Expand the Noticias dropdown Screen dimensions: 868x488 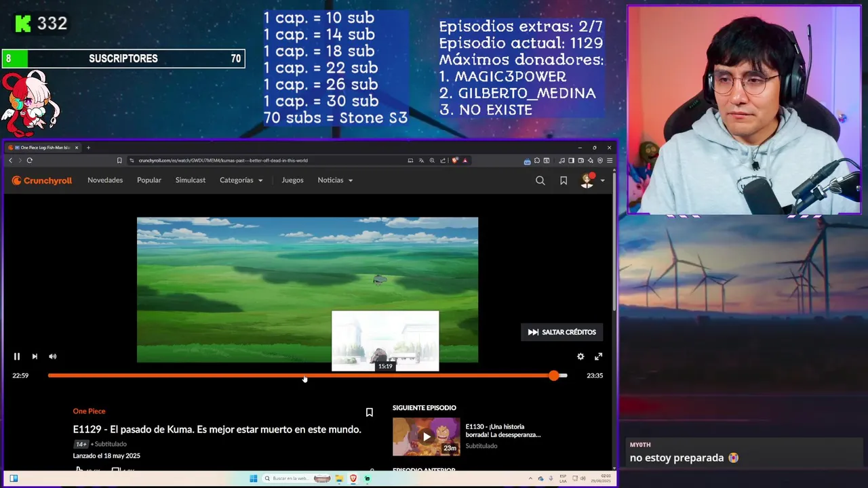tap(335, 180)
